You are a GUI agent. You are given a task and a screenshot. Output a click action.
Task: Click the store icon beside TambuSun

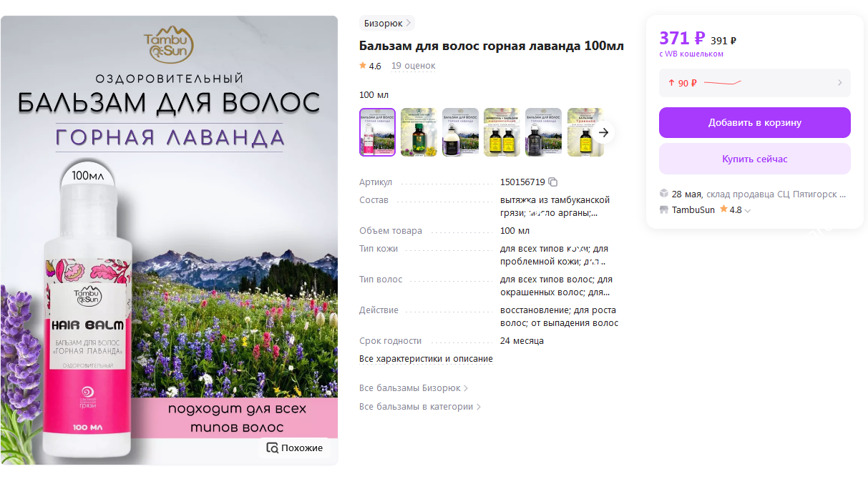(x=664, y=210)
